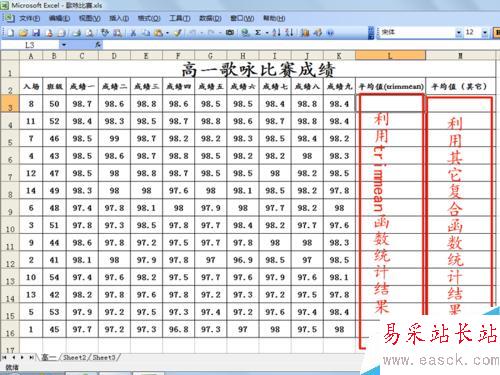This screenshot has width=500, height=375.
Task: Click the Undo arrow icon
Action: click(193, 33)
